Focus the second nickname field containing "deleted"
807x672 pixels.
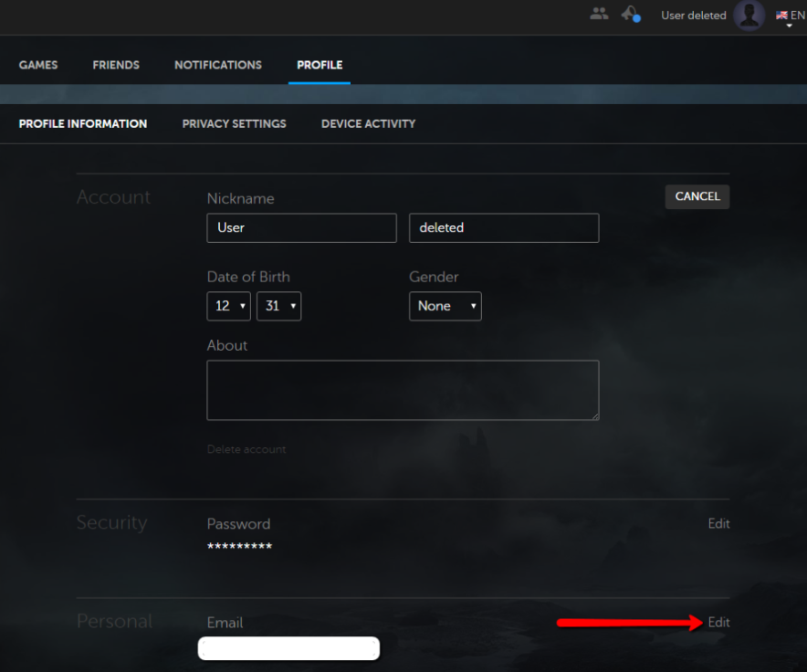click(504, 227)
